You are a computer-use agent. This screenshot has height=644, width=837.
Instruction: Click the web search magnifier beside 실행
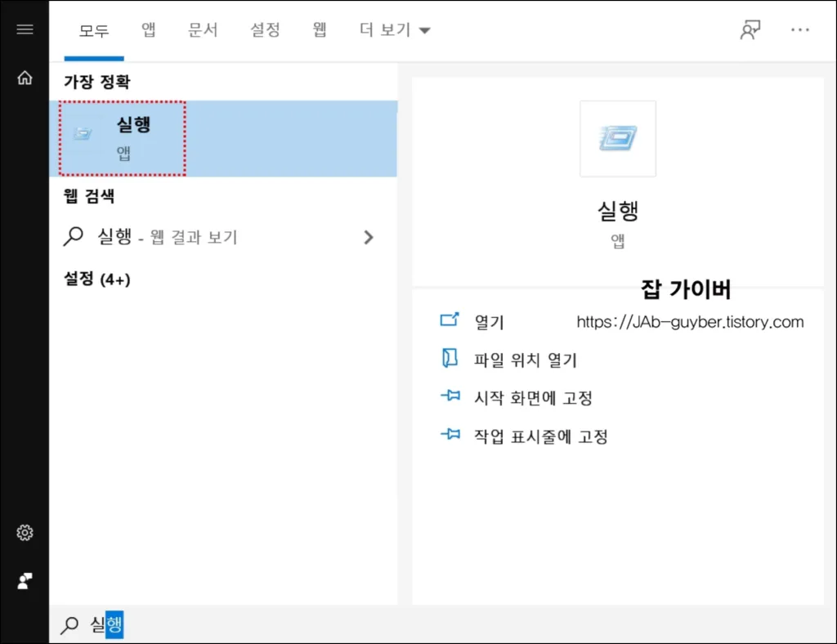(74, 236)
